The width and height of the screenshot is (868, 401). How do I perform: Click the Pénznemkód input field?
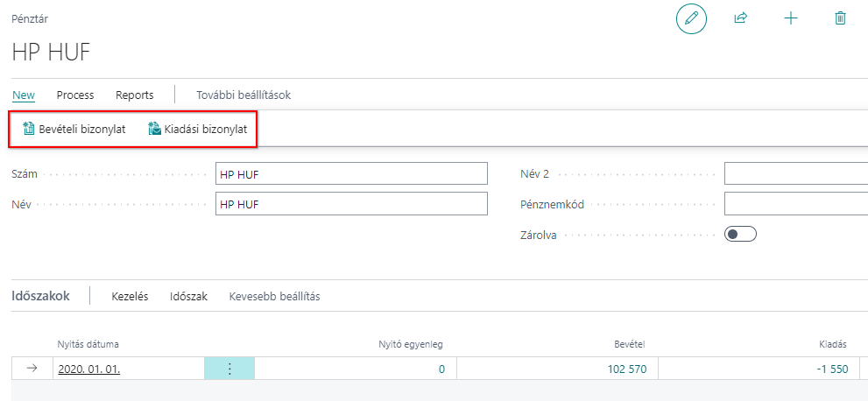796,204
